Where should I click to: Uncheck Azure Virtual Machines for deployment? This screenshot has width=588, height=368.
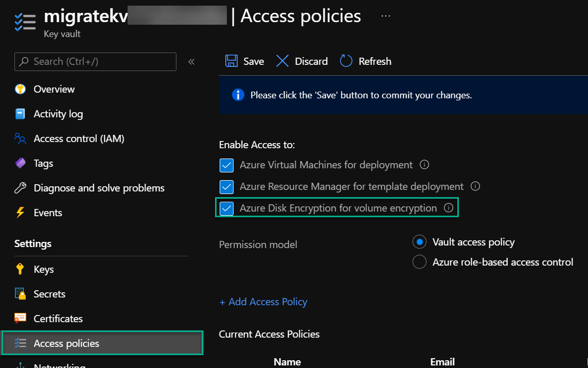(x=226, y=165)
